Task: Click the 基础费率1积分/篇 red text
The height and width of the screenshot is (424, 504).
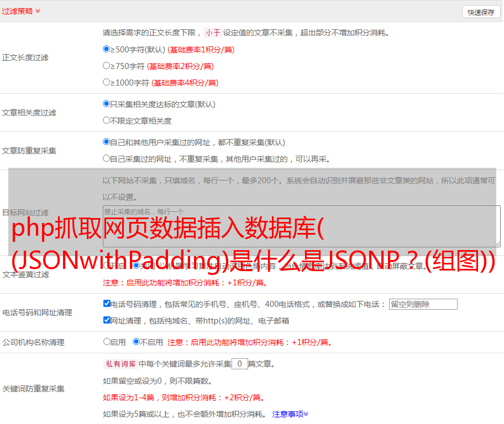Action: click(201, 50)
